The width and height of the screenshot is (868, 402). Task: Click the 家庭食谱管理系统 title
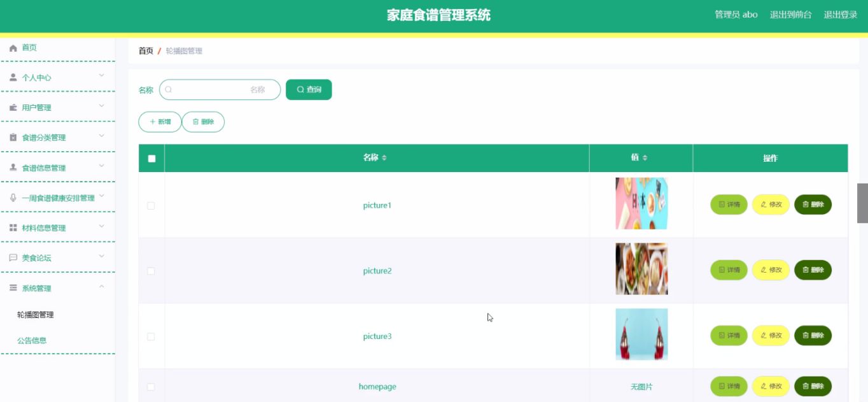coord(438,15)
